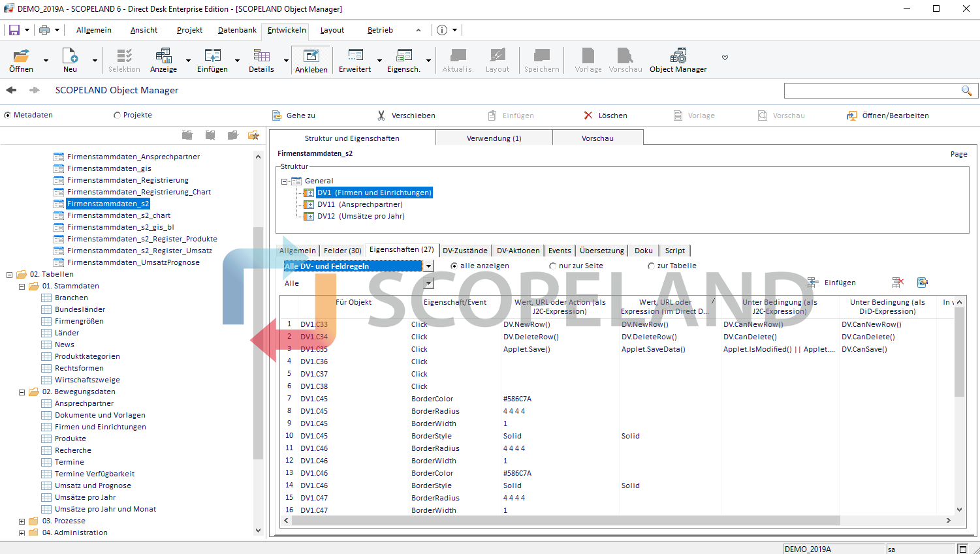This screenshot has width=980, height=554.
Task: Open the Allgemein ribbon tab
Action: pos(93,30)
